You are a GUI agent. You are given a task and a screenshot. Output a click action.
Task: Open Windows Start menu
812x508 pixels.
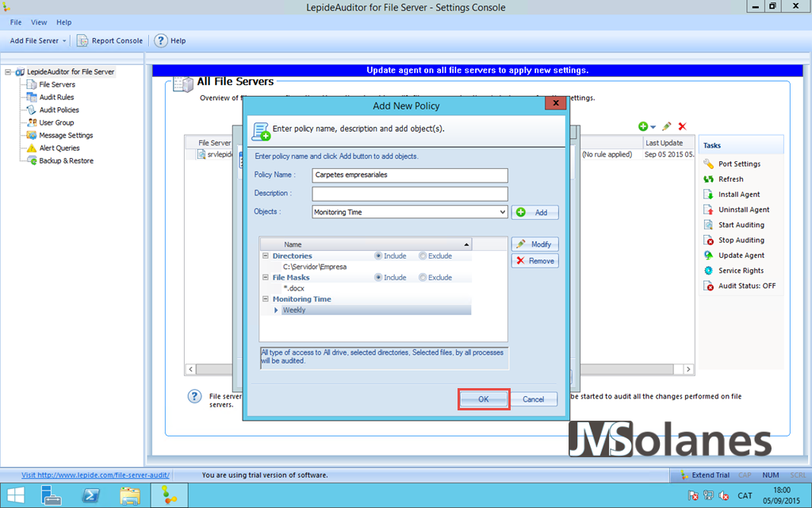click(16, 495)
